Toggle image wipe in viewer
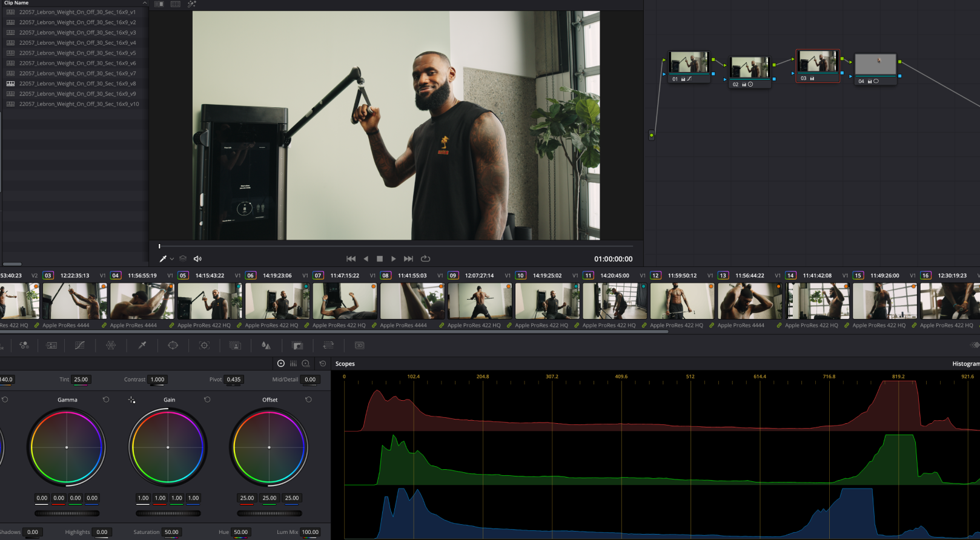980x540 pixels. 159,4
